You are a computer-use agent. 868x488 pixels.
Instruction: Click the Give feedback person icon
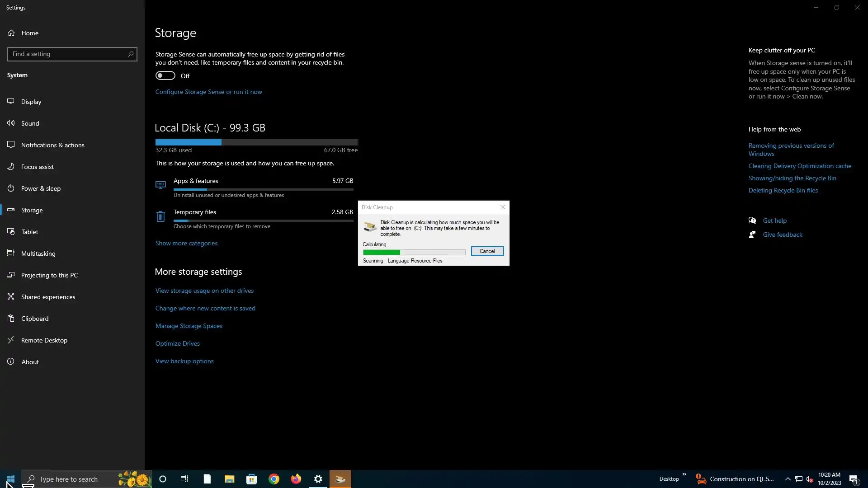(752, 235)
